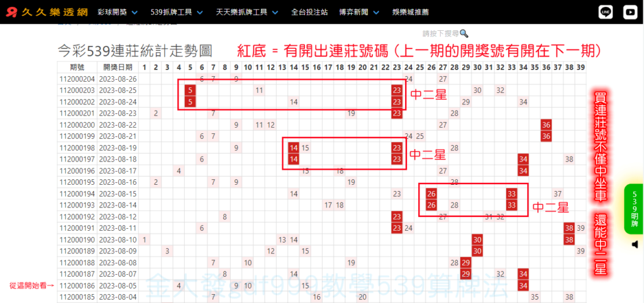Viewport: 644px width, 303px height.
Task: Click red 30 cell in 2023-08-09 row
Action: pos(477,251)
